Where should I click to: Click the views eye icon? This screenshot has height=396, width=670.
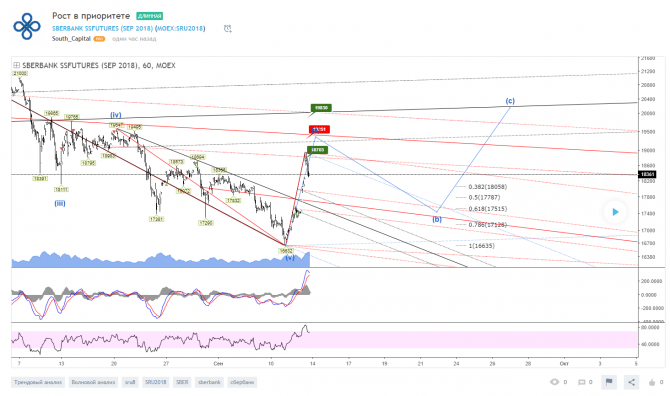click(x=554, y=382)
